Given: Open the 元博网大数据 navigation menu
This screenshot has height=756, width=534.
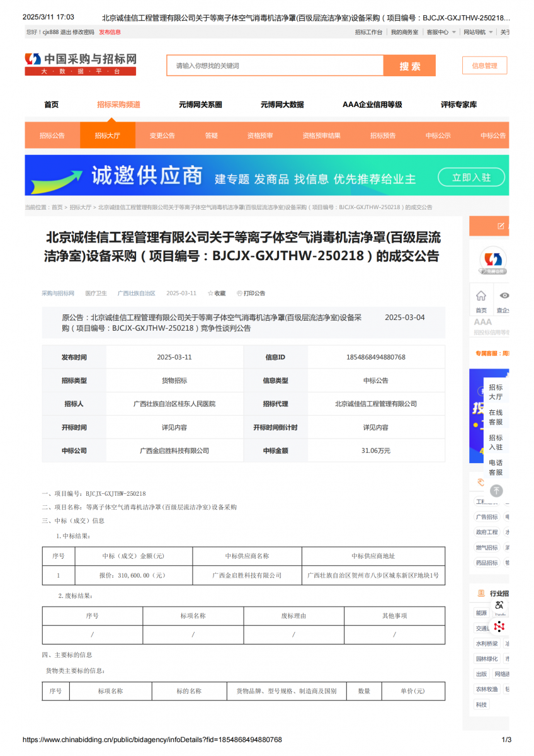Looking at the screenshot, I should tap(282, 105).
